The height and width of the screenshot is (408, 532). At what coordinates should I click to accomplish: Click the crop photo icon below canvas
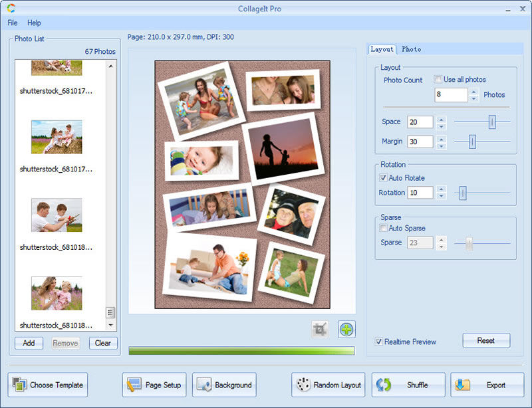(320, 329)
